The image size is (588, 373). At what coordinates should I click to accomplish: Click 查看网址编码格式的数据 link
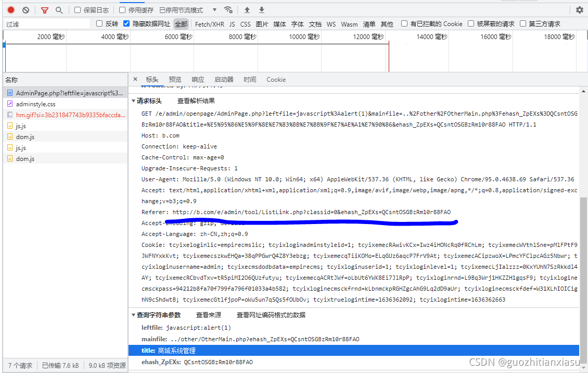coord(271,315)
